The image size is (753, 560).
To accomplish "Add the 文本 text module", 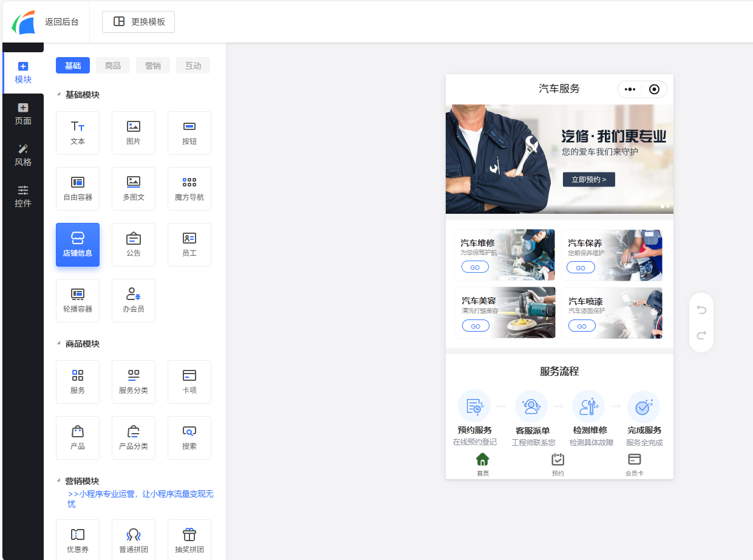I will coord(78,133).
